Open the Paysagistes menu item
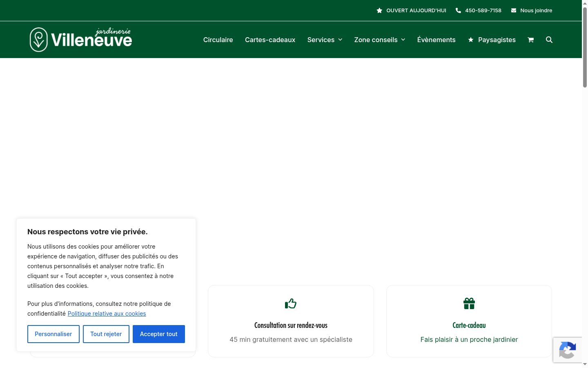Image resolution: width=588 pixels, height=368 pixels. [x=497, y=40]
